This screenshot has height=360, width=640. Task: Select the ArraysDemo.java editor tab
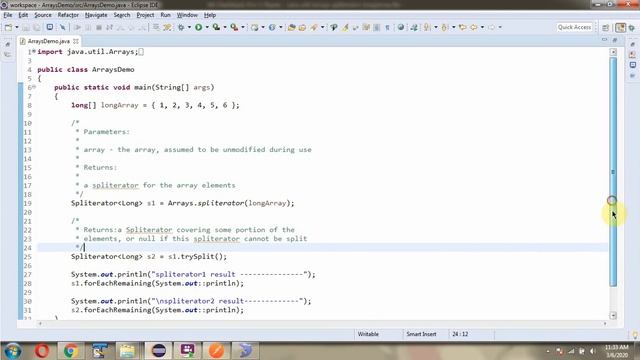point(48,41)
